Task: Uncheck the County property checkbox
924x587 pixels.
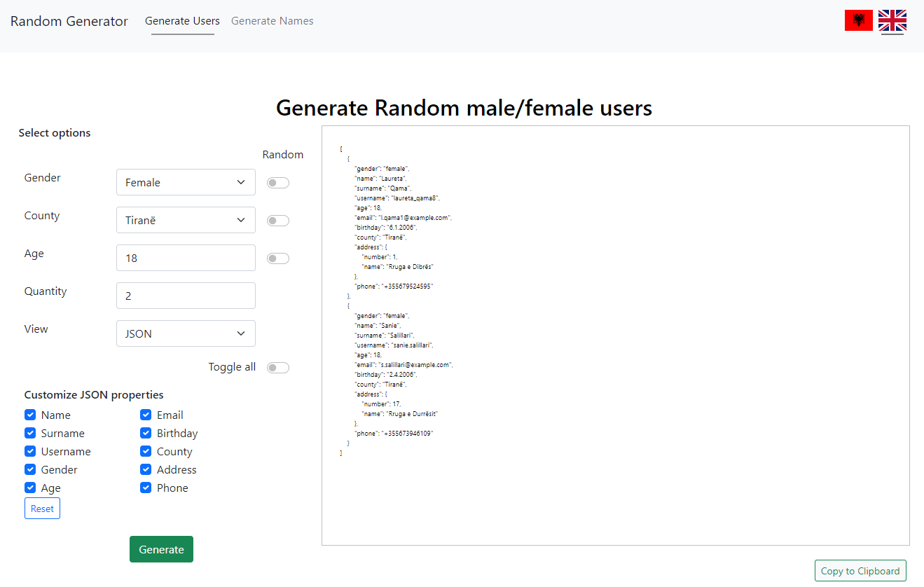Action: [x=146, y=451]
